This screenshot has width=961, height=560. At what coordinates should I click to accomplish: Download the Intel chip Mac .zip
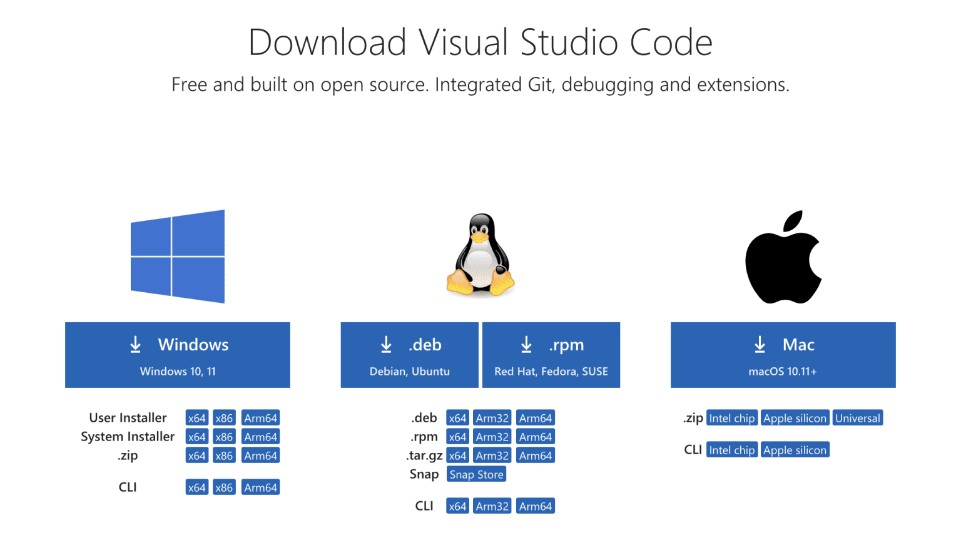(x=732, y=417)
